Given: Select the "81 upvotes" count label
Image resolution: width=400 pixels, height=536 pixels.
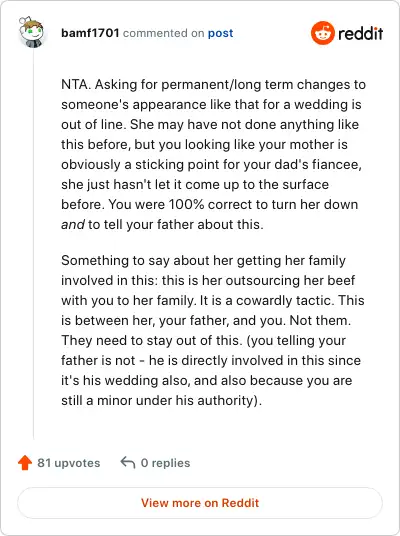Looking at the screenshot, I should click(69, 463).
